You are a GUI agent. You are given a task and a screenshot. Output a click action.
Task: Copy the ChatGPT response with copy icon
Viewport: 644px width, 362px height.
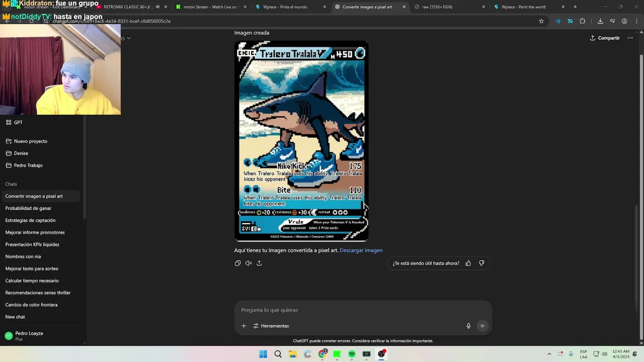(x=237, y=263)
